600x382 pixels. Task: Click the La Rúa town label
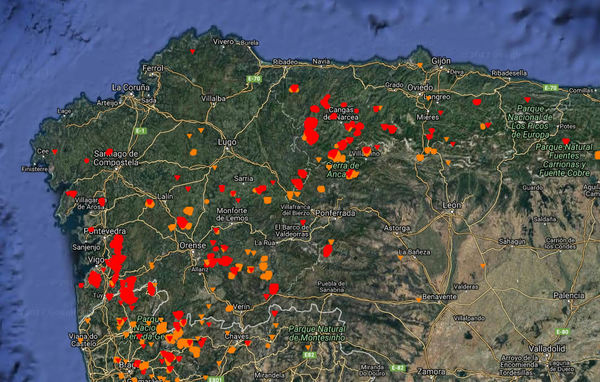coord(265,243)
